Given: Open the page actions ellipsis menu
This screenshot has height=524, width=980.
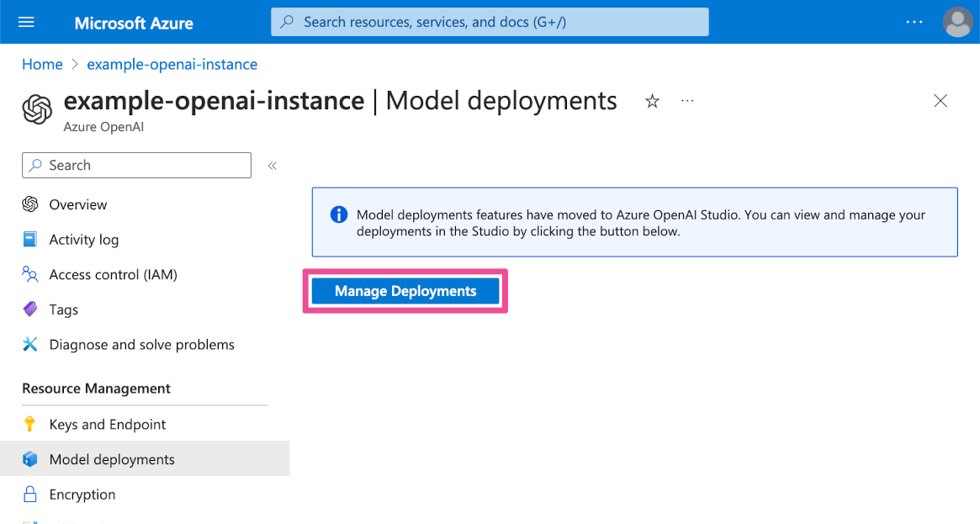Looking at the screenshot, I should [687, 101].
